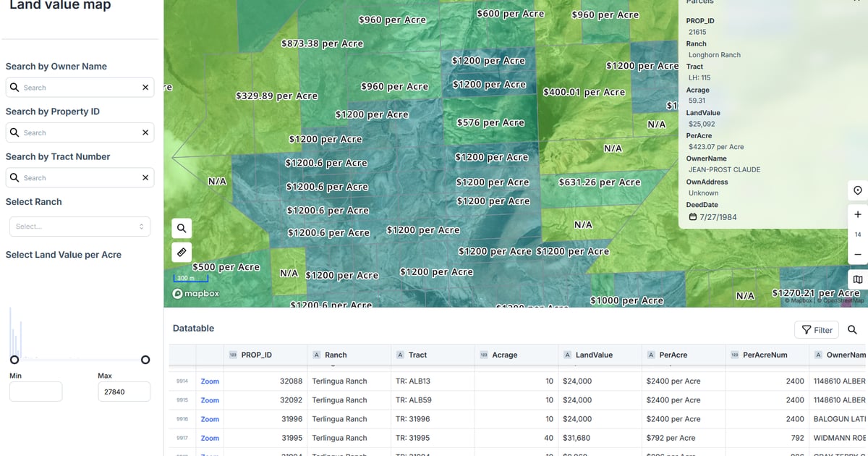Select the measure ruler tool on the map
This screenshot has width=868, height=456.
[182, 252]
